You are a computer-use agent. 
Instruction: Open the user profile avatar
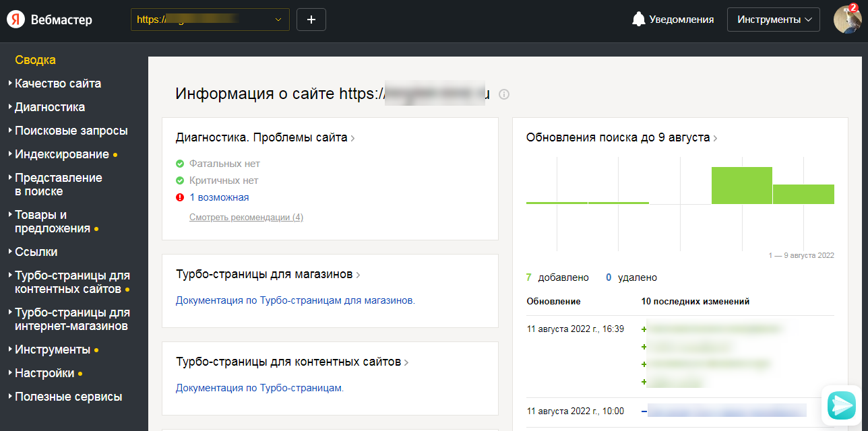click(847, 20)
